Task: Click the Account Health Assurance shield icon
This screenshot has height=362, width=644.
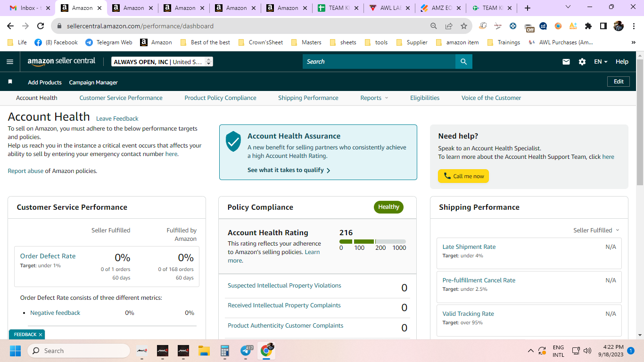Action: (x=233, y=141)
